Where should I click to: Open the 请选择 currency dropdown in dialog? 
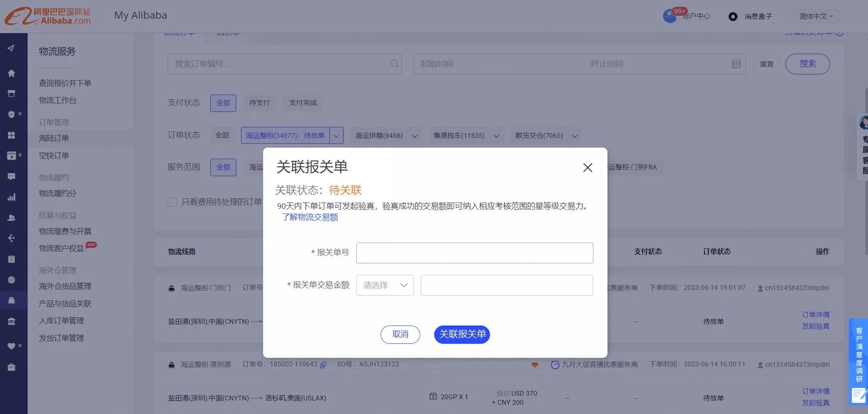385,285
